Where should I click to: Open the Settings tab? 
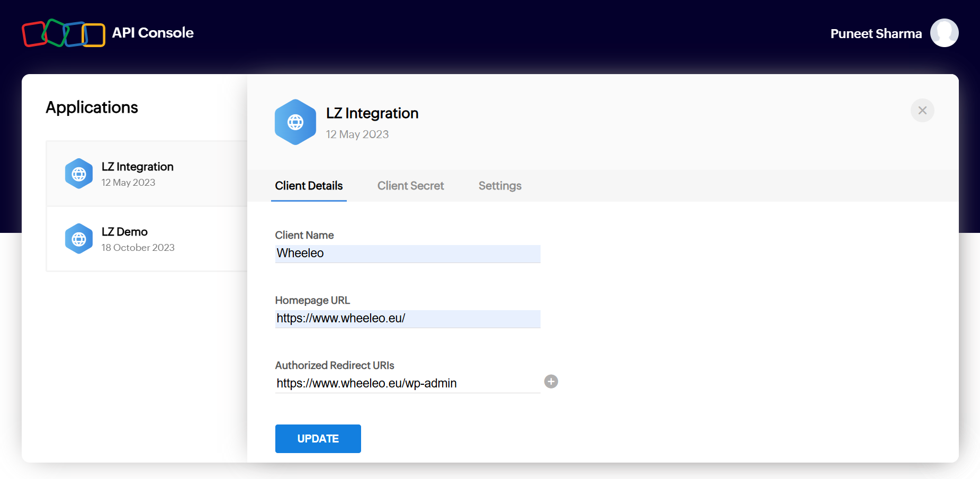click(500, 186)
